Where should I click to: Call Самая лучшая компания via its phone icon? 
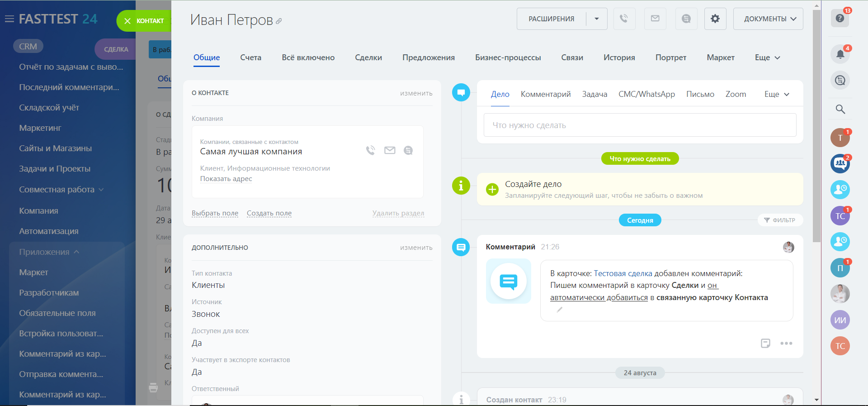point(371,150)
